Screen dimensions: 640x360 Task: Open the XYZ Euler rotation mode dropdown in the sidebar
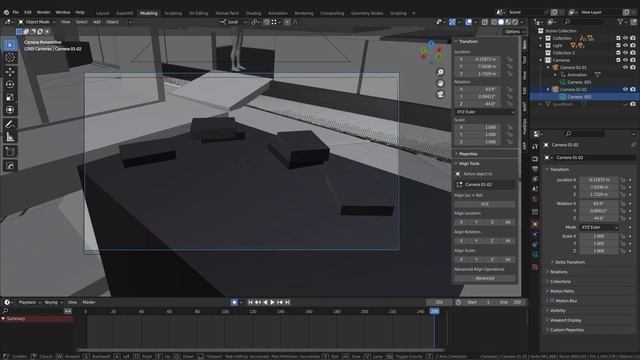click(x=484, y=112)
